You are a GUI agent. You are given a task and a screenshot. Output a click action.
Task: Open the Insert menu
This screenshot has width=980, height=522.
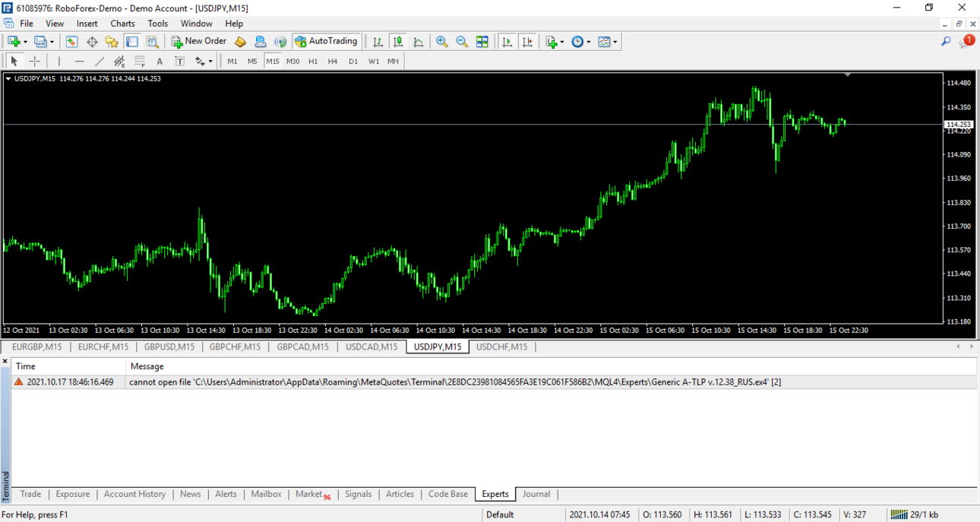[x=87, y=24]
